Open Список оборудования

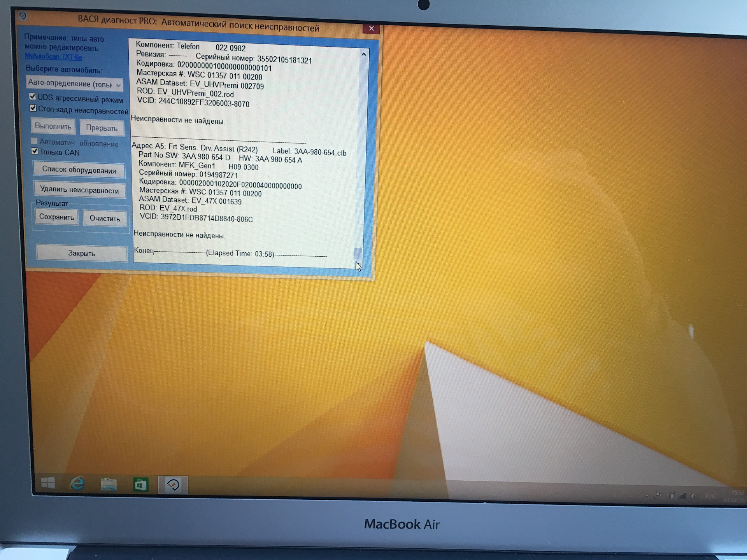point(79,170)
